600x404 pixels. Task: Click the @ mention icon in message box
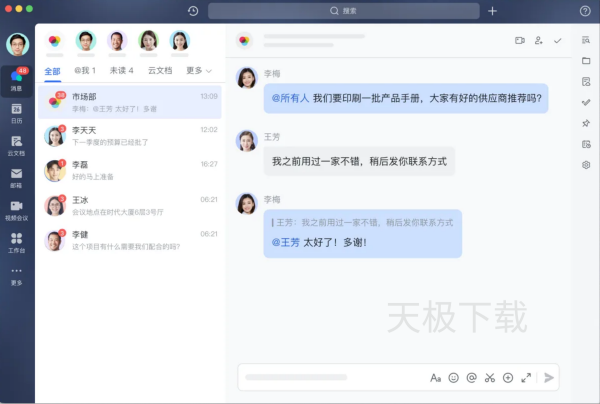471,378
